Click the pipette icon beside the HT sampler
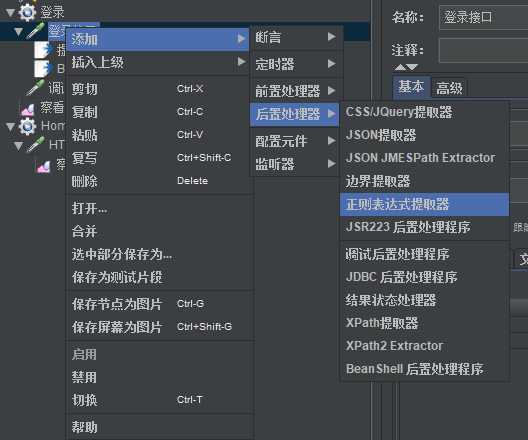 pyautogui.click(x=36, y=145)
